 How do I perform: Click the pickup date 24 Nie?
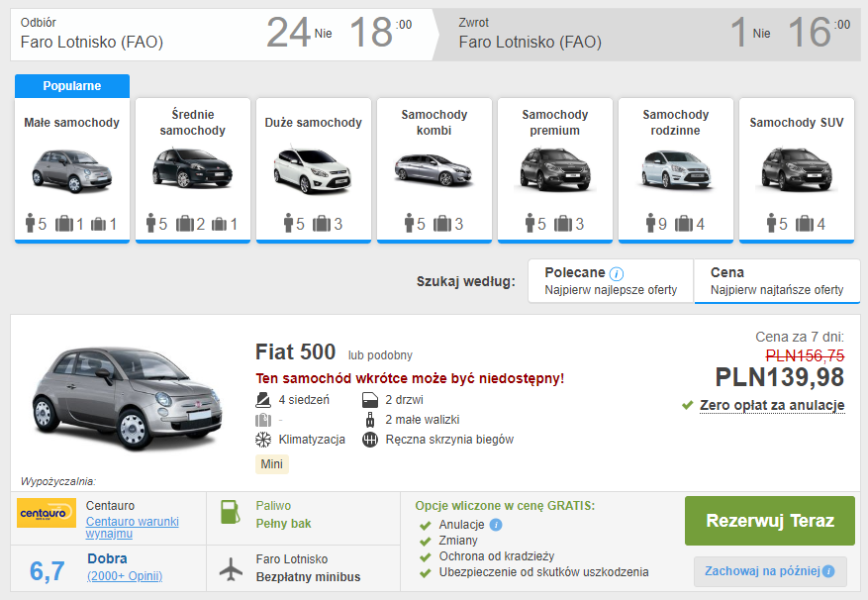pos(299,32)
